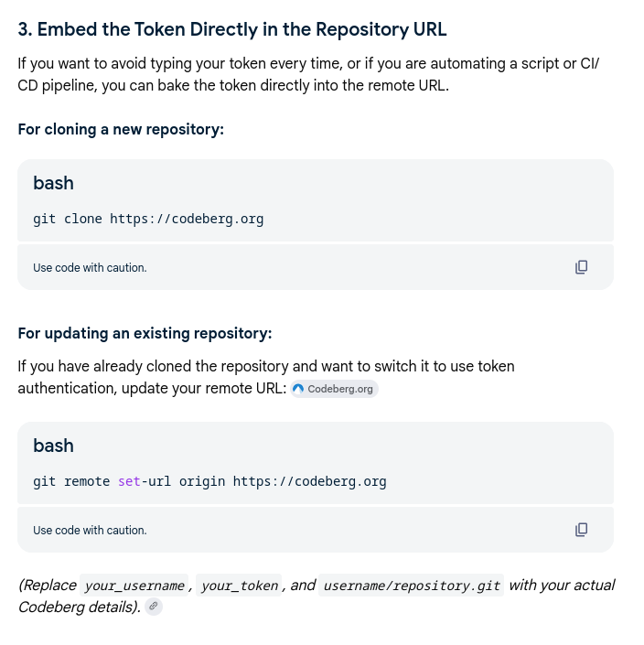This screenshot has height=645, width=644.
Task: Click the purple 'set' keyword in code
Action: pos(129,481)
